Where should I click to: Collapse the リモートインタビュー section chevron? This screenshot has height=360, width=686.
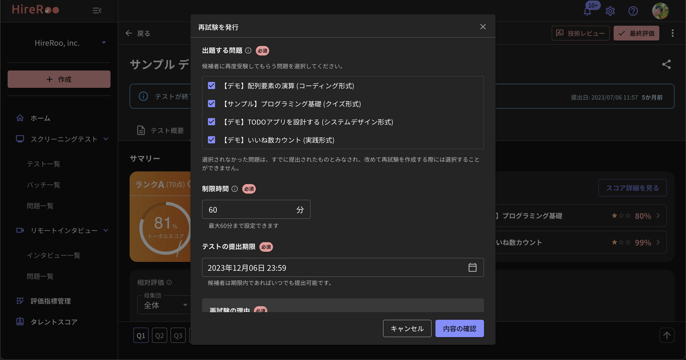(106, 231)
